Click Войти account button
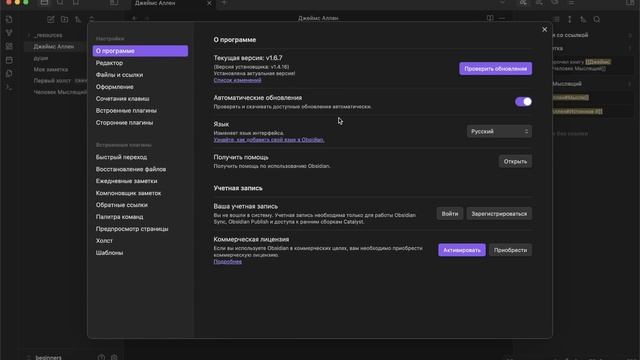 point(450,213)
